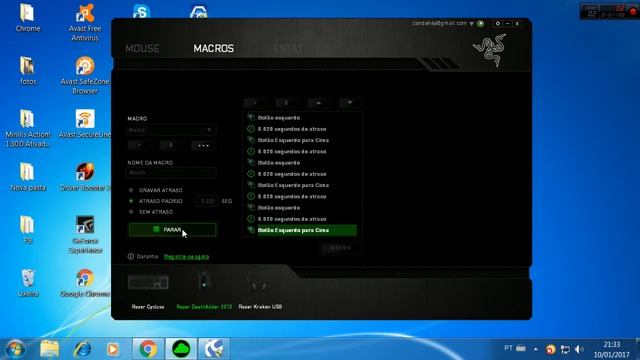Select the Razer DeathAdder 2013 mouse thumbnail
Screen dimensions: 640x360
[x=204, y=282]
